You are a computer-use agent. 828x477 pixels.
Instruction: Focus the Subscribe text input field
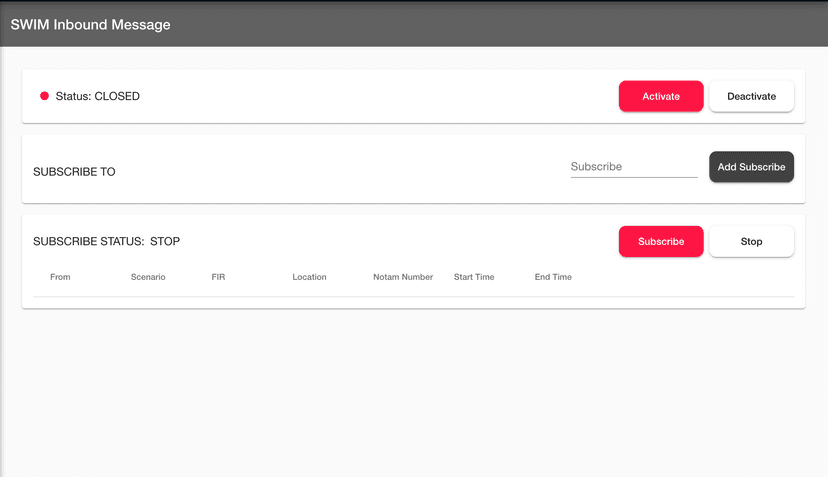pyautogui.click(x=633, y=167)
